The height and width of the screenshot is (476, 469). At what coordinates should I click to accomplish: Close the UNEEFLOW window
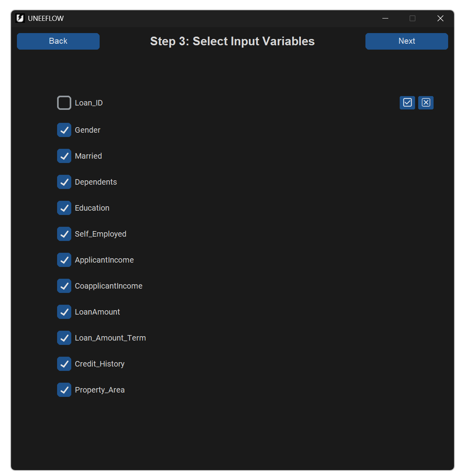pos(440,18)
